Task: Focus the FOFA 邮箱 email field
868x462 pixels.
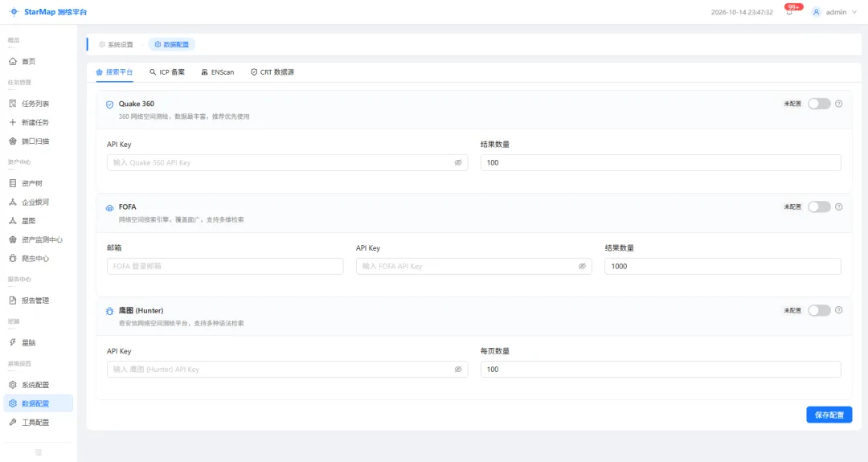Action: pyautogui.click(x=225, y=266)
